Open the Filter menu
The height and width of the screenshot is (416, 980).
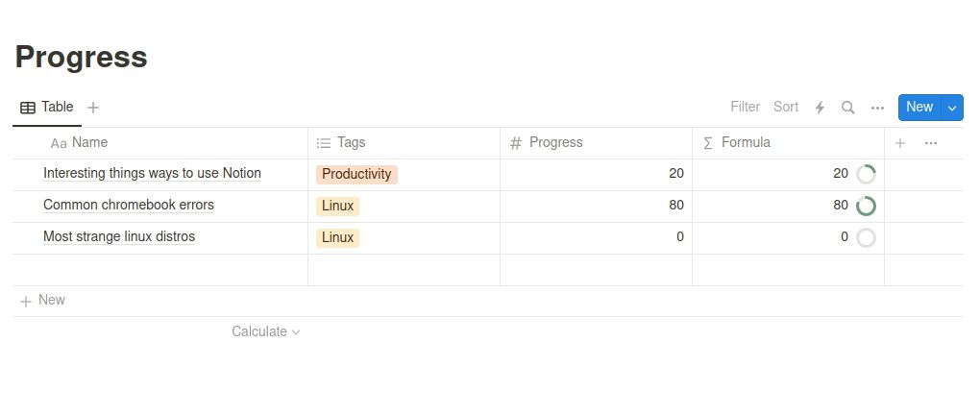pyautogui.click(x=745, y=107)
